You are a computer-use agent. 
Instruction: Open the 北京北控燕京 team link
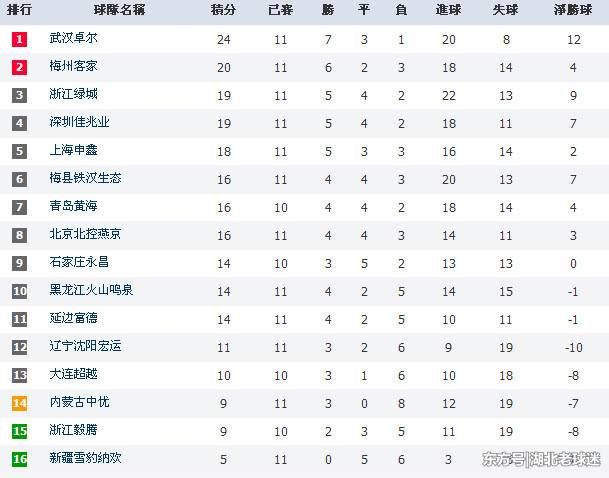click(85, 234)
